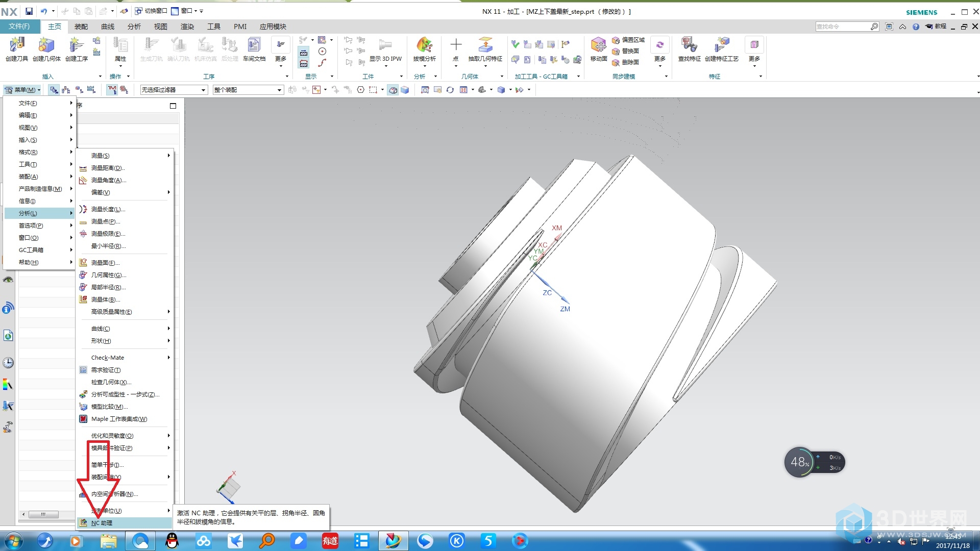Open the file explorer folder in taskbar
The width and height of the screenshot is (980, 551).
108,541
